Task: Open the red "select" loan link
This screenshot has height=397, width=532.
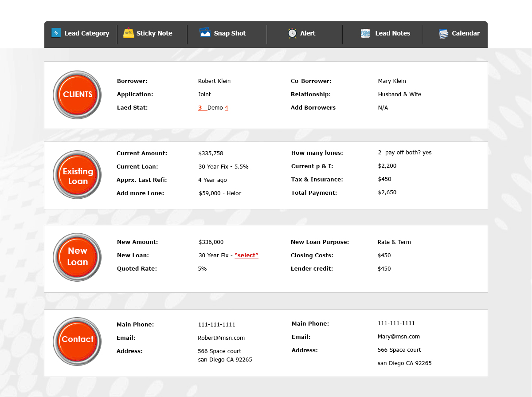Action: tap(246, 255)
